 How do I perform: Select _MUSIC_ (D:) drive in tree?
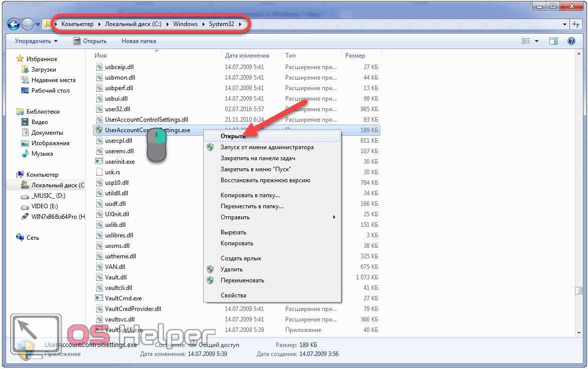click(48, 196)
